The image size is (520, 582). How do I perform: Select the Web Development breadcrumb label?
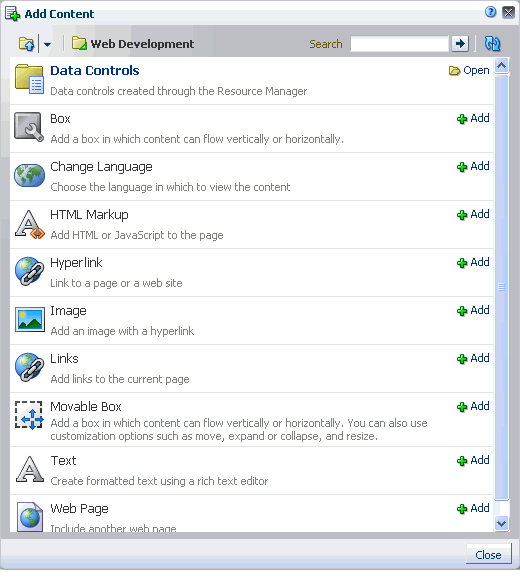142,44
